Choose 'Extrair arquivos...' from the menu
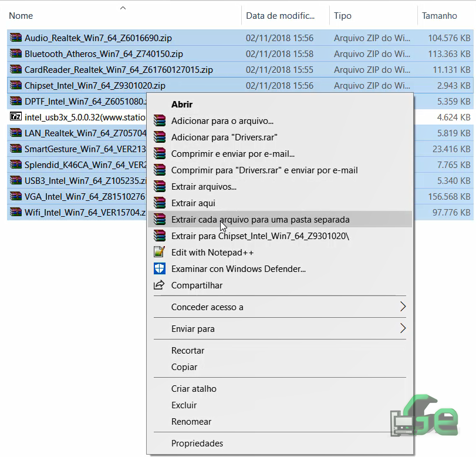The width and height of the screenshot is (476, 457). [x=279, y=186]
